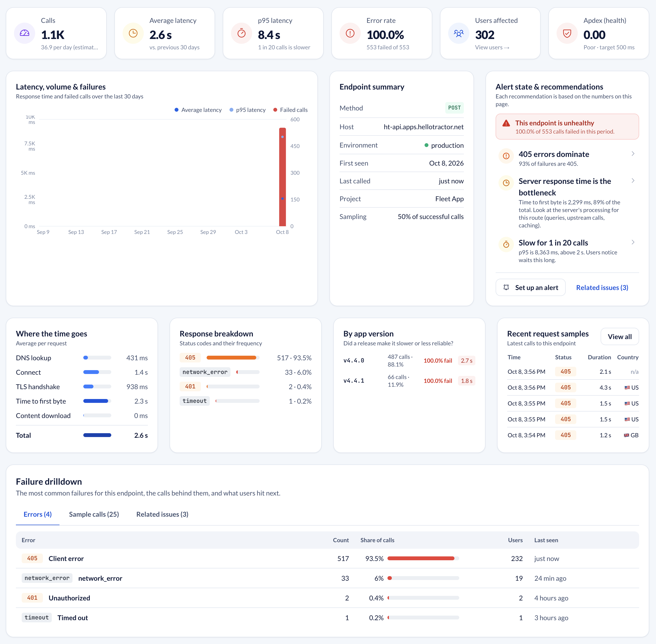
Task: Click the Average latency clock icon
Action: click(x=133, y=33)
